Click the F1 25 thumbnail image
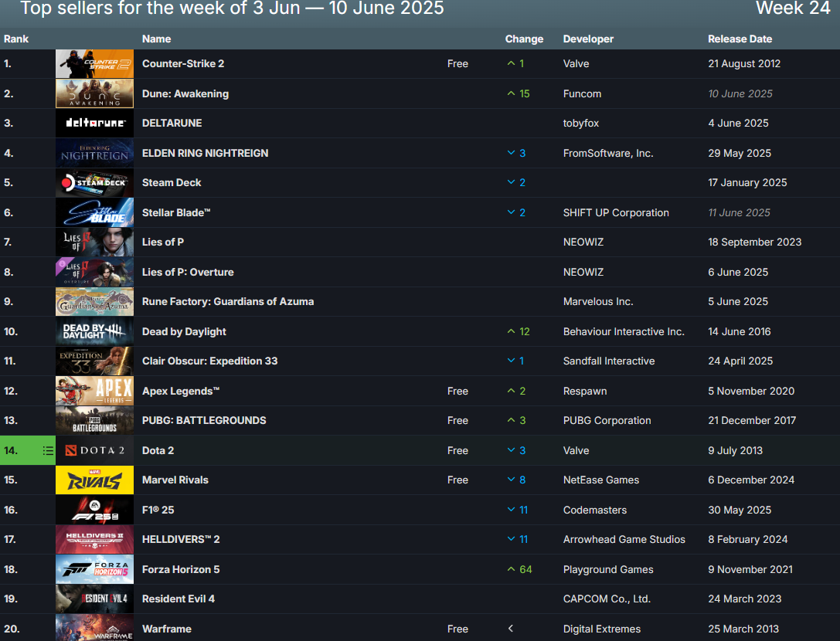Image resolution: width=840 pixels, height=641 pixels. (95, 510)
